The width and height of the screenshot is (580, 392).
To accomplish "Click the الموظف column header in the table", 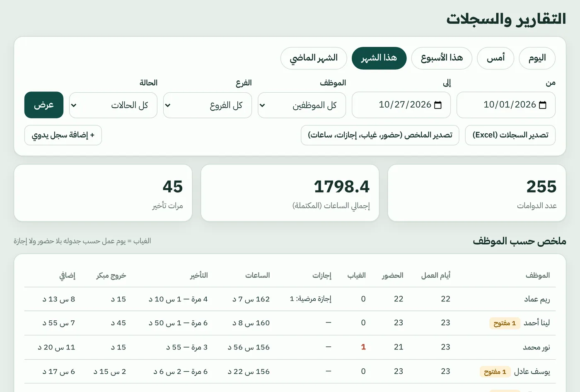I will click(538, 275).
